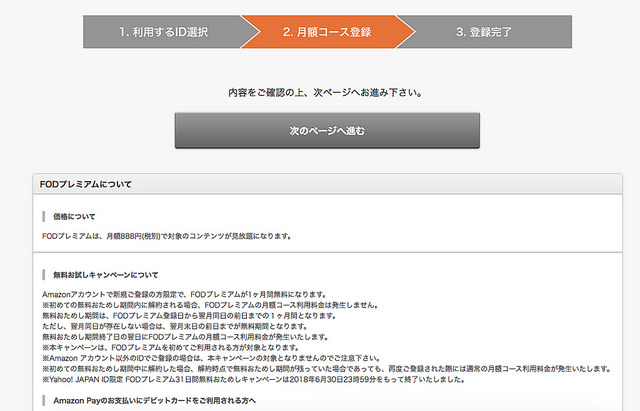
Task: Click the line ending 月額コース利用料金は発生しません。
Action: (x=210, y=305)
